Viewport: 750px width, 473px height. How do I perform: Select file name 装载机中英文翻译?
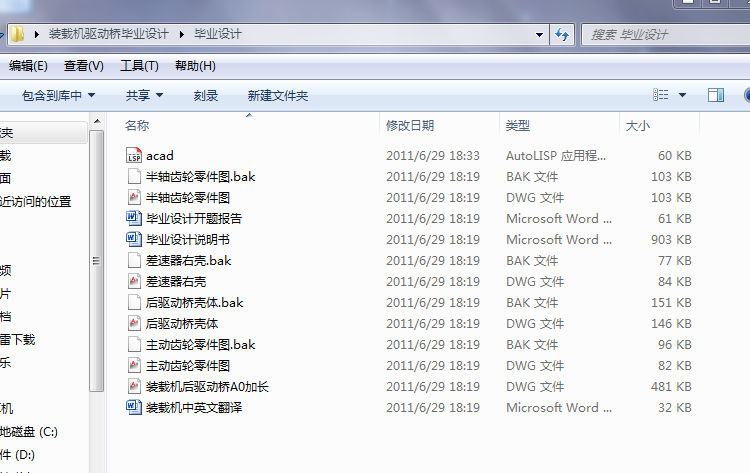(x=194, y=407)
